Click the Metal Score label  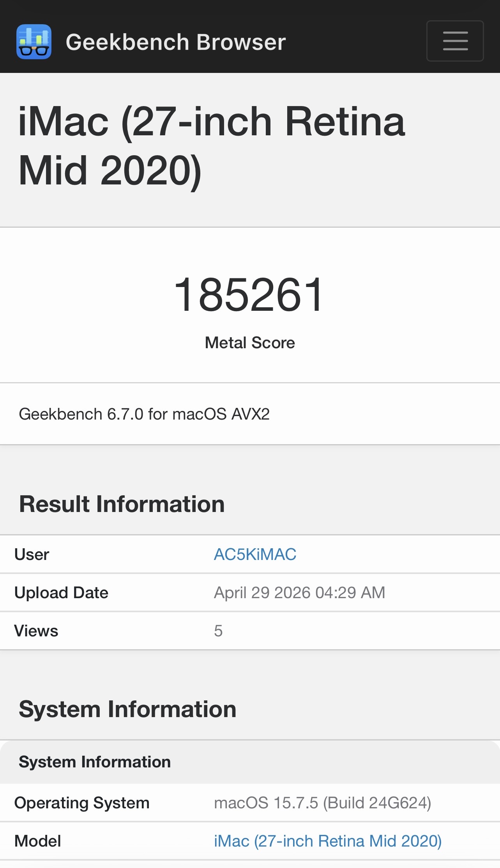pyautogui.click(x=250, y=343)
